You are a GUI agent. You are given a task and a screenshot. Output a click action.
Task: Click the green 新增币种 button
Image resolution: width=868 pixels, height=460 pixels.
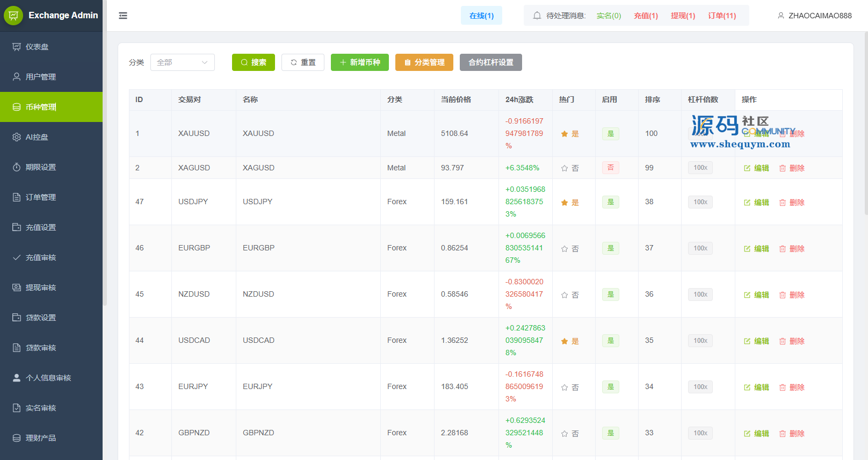click(x=359, y=62)
